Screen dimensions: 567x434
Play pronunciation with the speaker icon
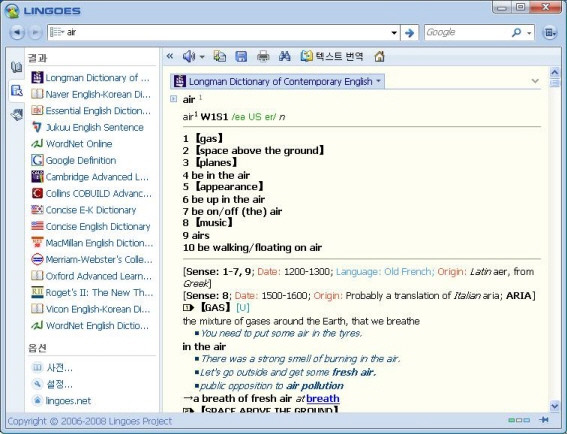188,56
